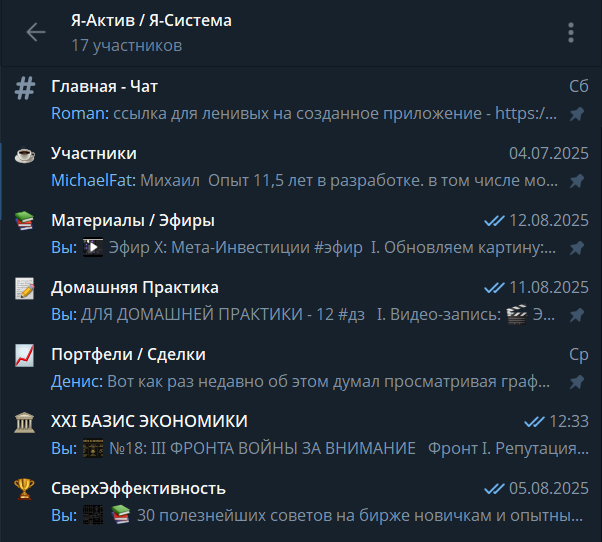The height and width of the screenshot is (542, 602).
Task: Click the bank building icon of XXI БАЗИС ЭКОНОМИКИ
Action: pos(25,423)
